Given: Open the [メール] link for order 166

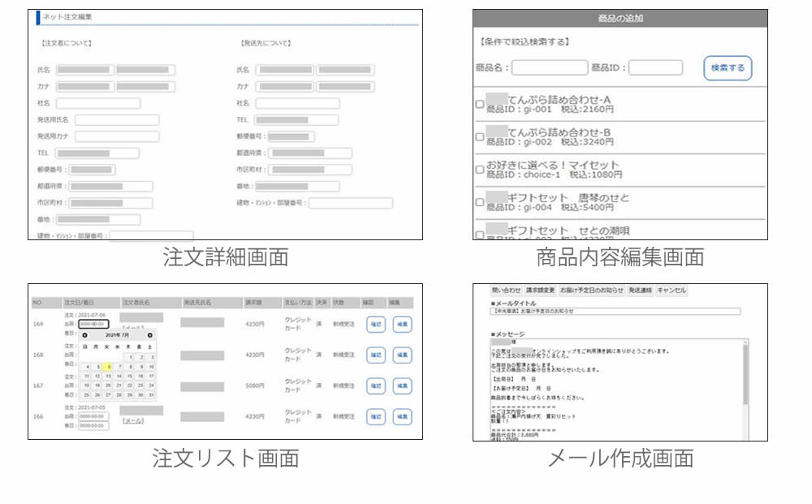Looking at the screenshot, I should click(132, 421).
